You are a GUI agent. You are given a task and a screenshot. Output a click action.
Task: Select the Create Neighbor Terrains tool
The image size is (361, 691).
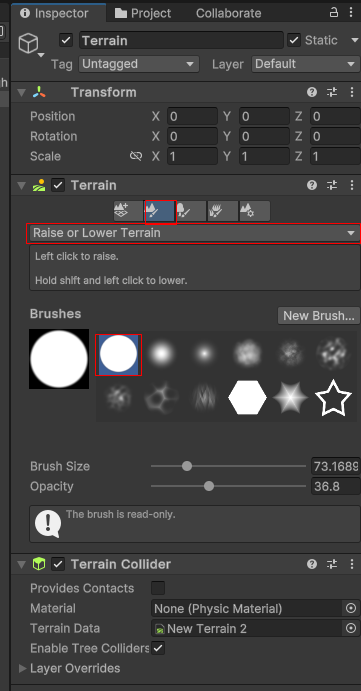[128, 211]
